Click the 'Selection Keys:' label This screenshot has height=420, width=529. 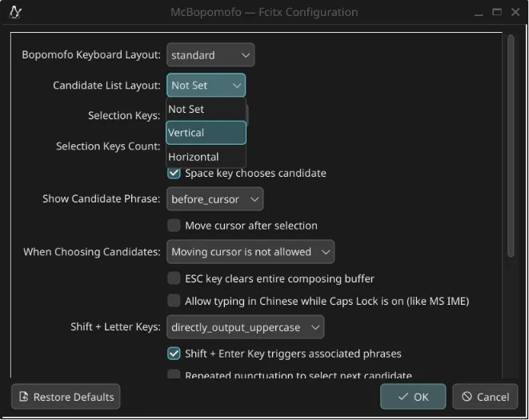click(x=124, y=116)
